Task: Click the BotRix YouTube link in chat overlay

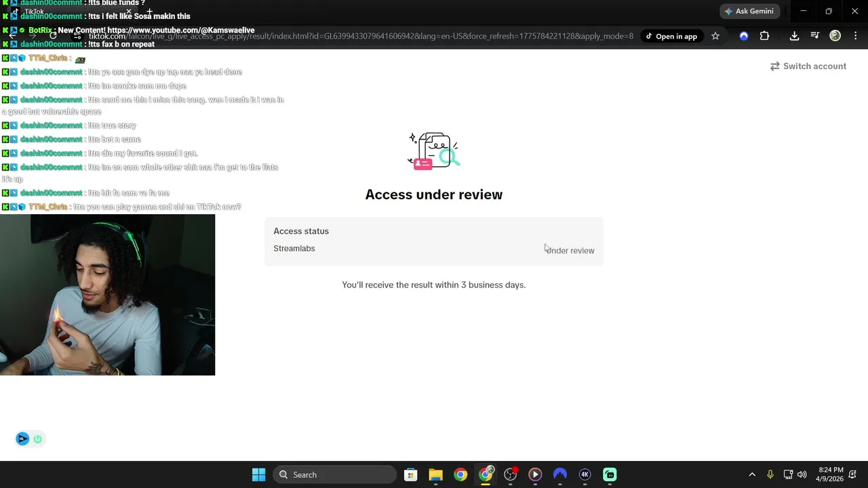Action: pyautogui.click(x=181, y=30)
